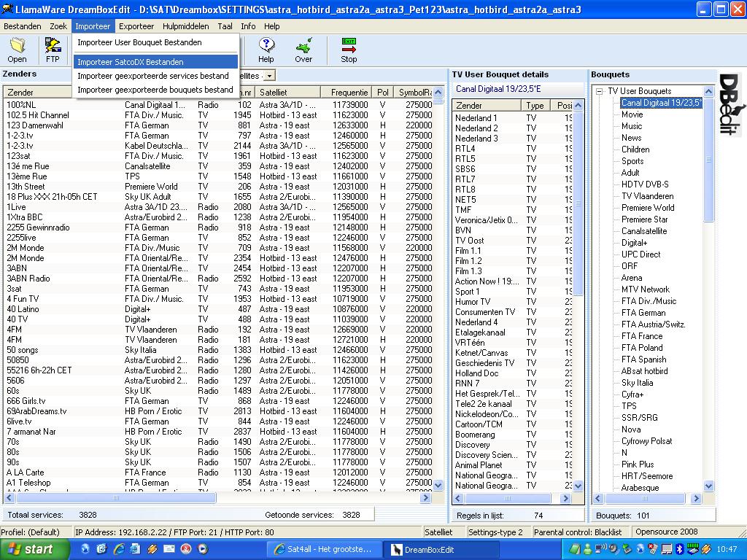The height and width of the screenshot is (560, 747).
Task: Select the Children bouquet
Action: tap(635, 149)
